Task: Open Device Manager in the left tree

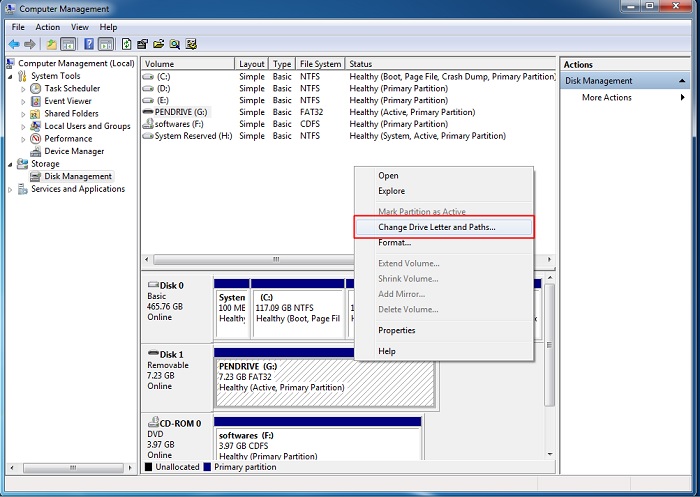Action: pos(74,151)
